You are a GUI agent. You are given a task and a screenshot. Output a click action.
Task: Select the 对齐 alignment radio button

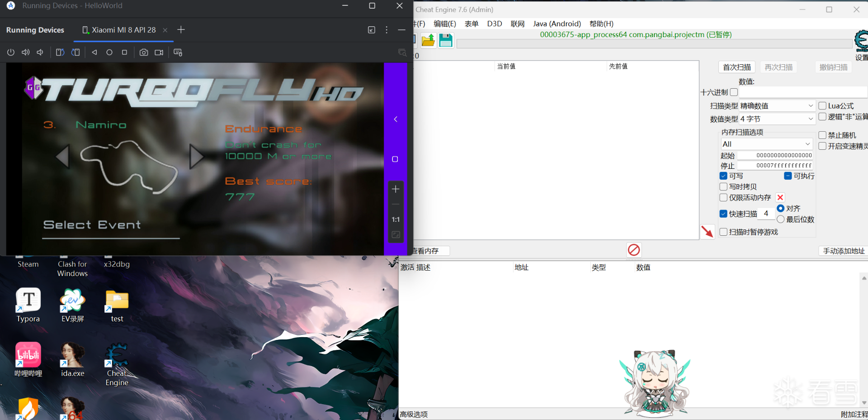click(780, 209)
